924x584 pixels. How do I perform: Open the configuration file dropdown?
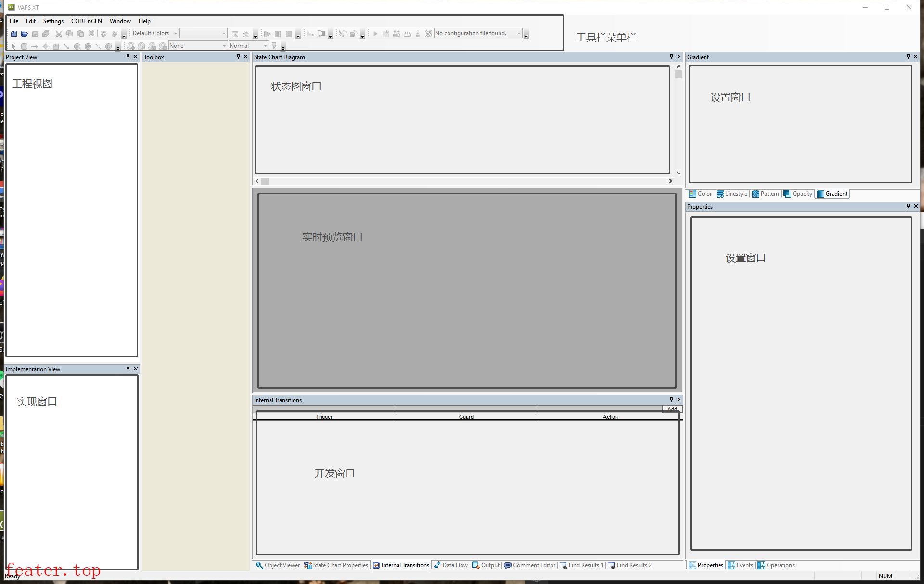tap(519, 33)
